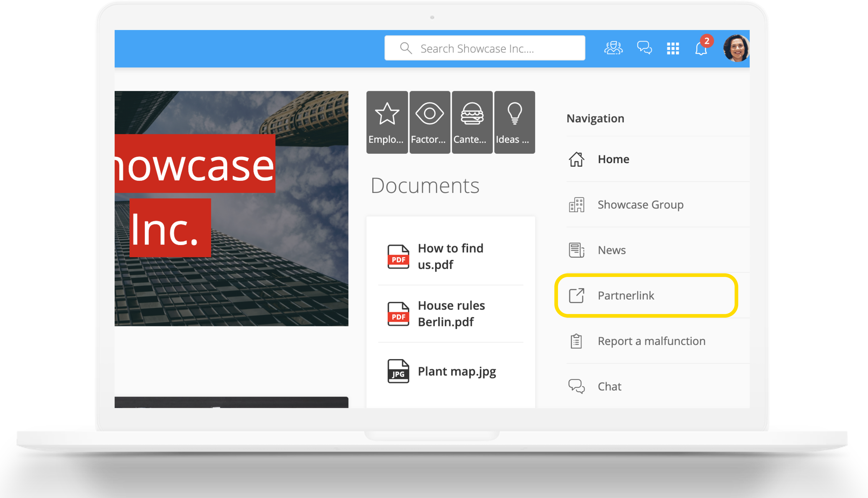Open the Factor... eye tile
Image resolution: width=868 pixels, height=498 pixels.
(x=430, y=122)
